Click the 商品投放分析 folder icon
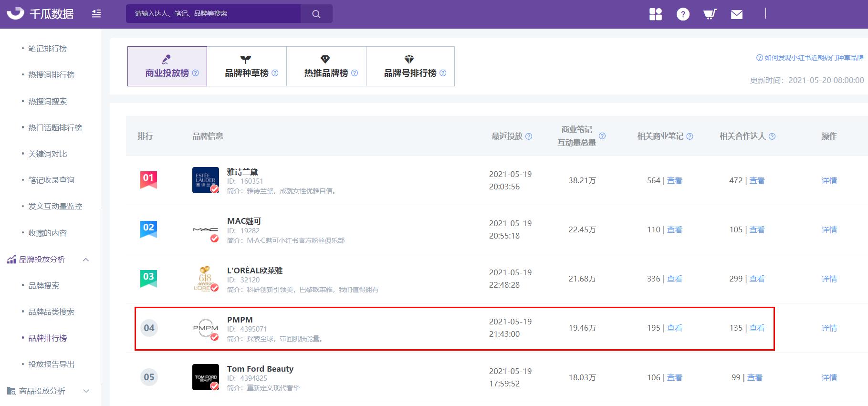 click(11, 391)
